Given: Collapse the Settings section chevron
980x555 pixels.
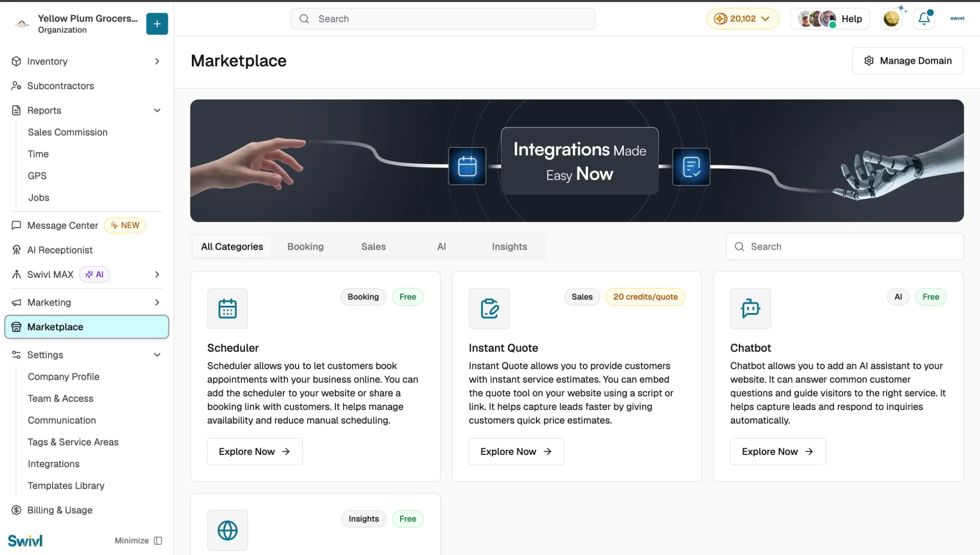Looking at the screenshot, I should point(157,355).
